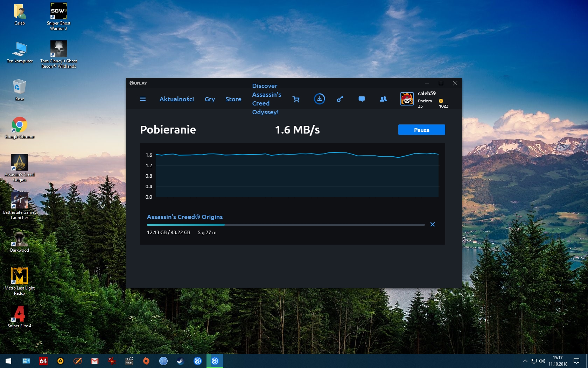Open the AIMP taskbar icon
Screen dimensions: 588x368
coord(61,361)
